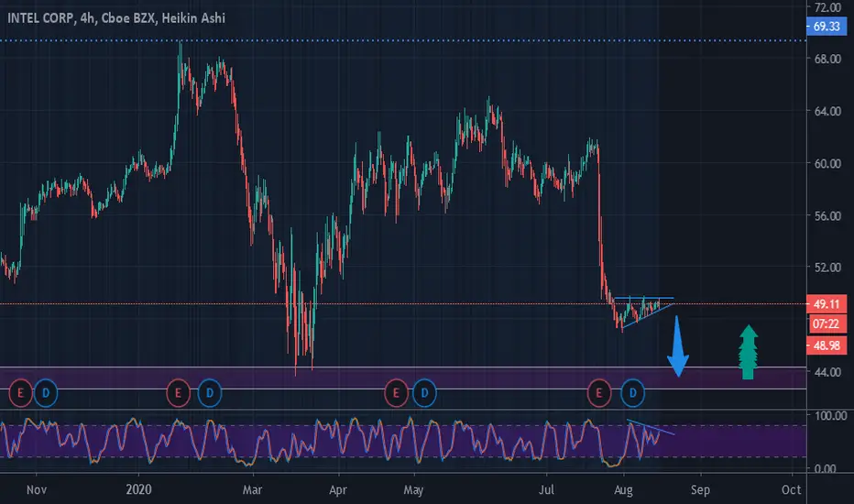The width and height of the screenshot is (854, 504).
Task: Click the red 48.98 price label
Action: (827, 345)
